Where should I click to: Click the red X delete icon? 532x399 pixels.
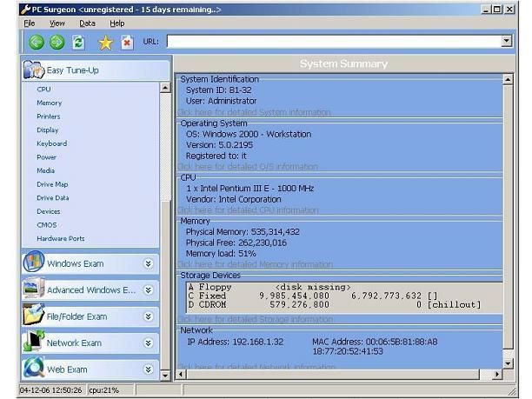[127, 42]
